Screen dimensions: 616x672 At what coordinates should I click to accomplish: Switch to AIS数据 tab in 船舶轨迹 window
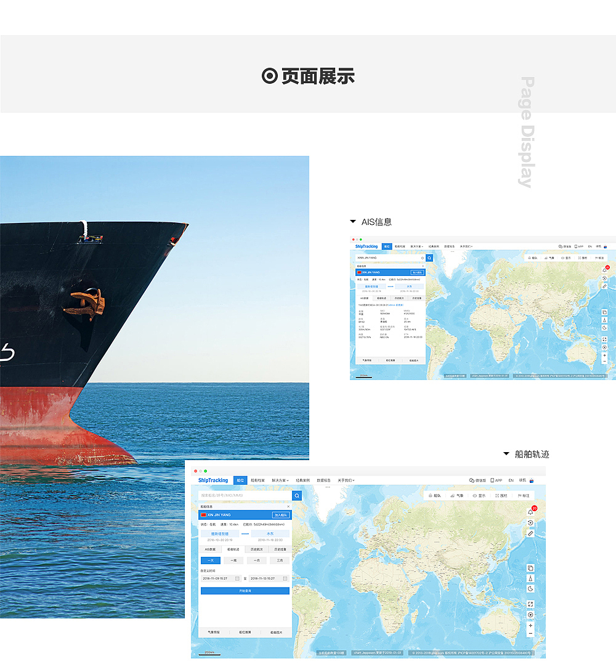[210, 549]
